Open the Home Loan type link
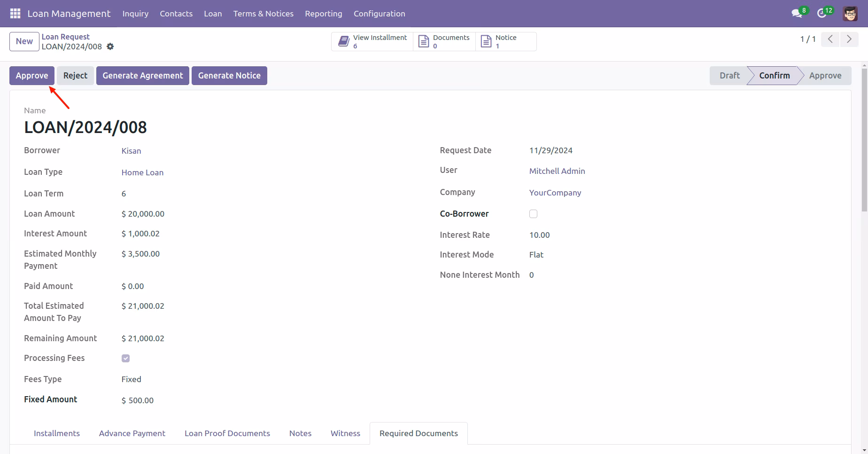Viewport: 868px width, 454px height. [142, 172]
